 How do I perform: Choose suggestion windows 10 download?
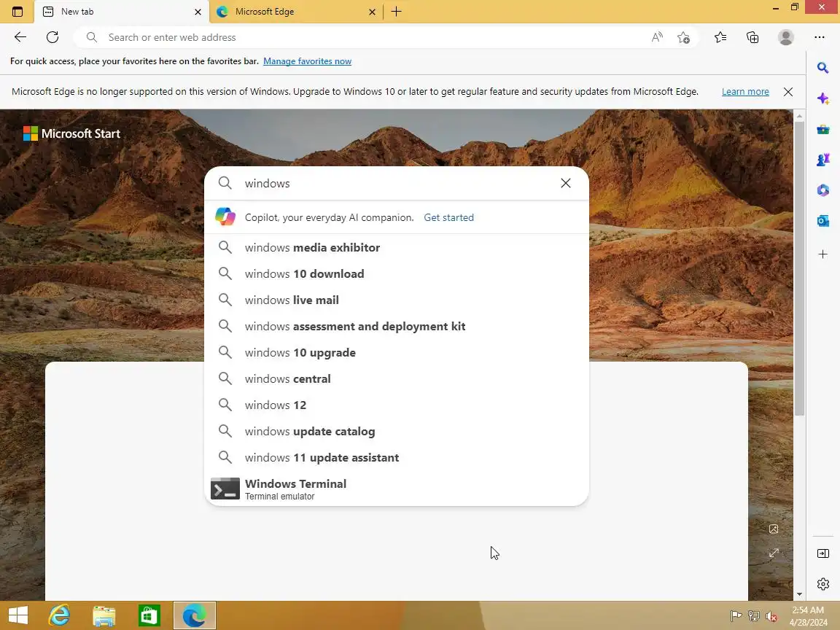coord(397,273)
